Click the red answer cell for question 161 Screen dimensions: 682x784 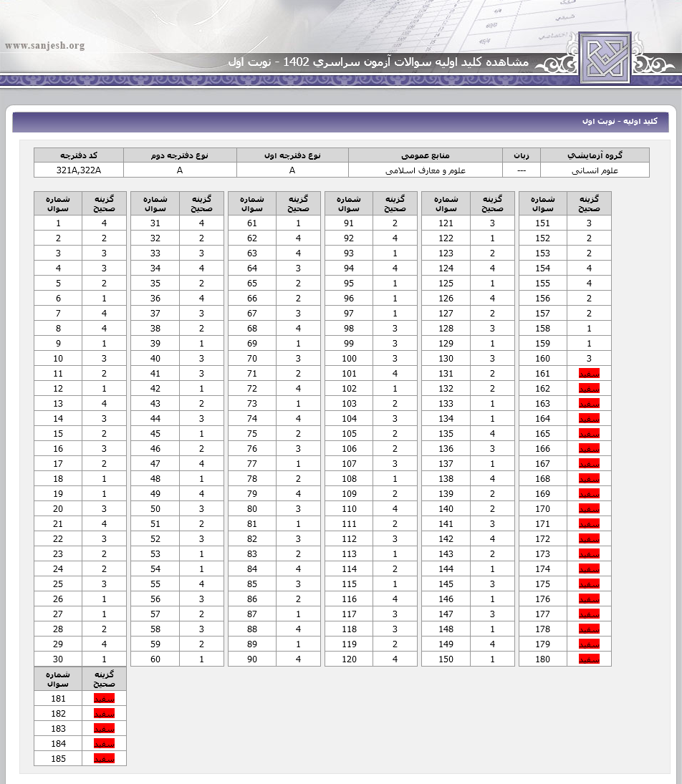[589, 374]
